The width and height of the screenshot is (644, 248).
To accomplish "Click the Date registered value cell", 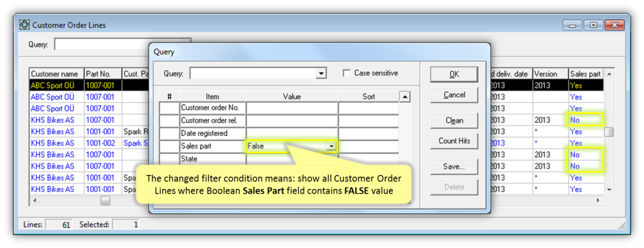I will (x=291, y=133).
